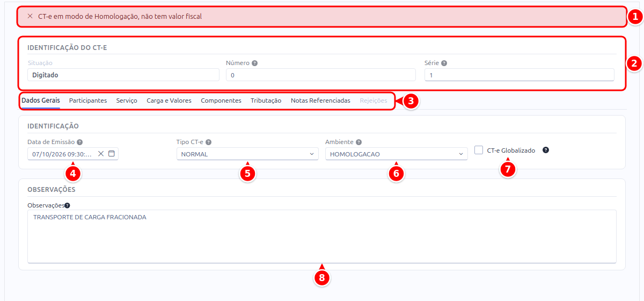Click the disabled Rejeições tab

tap(374, 101)
